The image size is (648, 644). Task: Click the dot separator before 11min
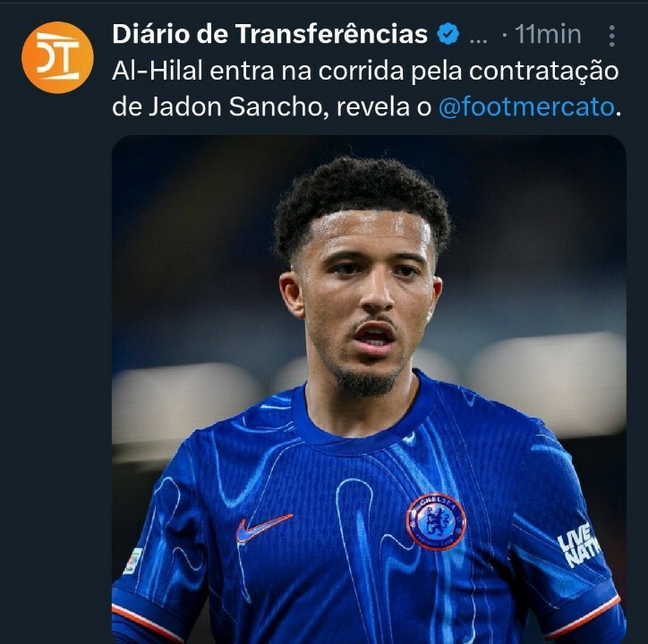505,36
